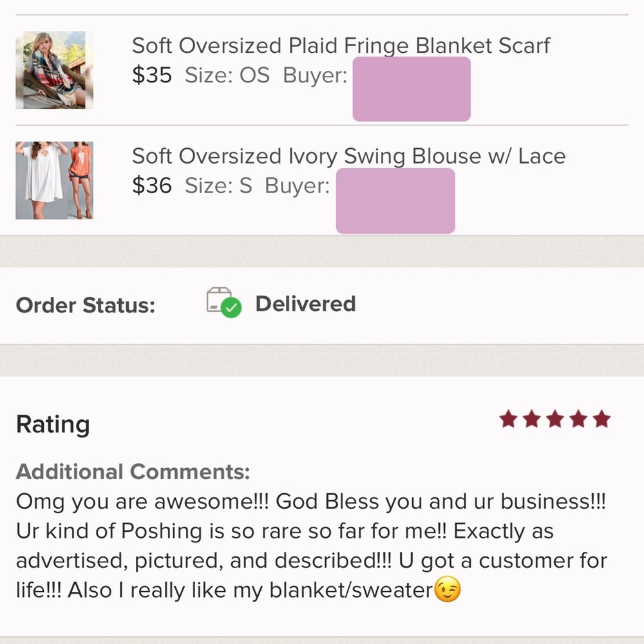Viewport: 644px width, 644px height.
Task: Select the second rating star
Action: (531, 419)
